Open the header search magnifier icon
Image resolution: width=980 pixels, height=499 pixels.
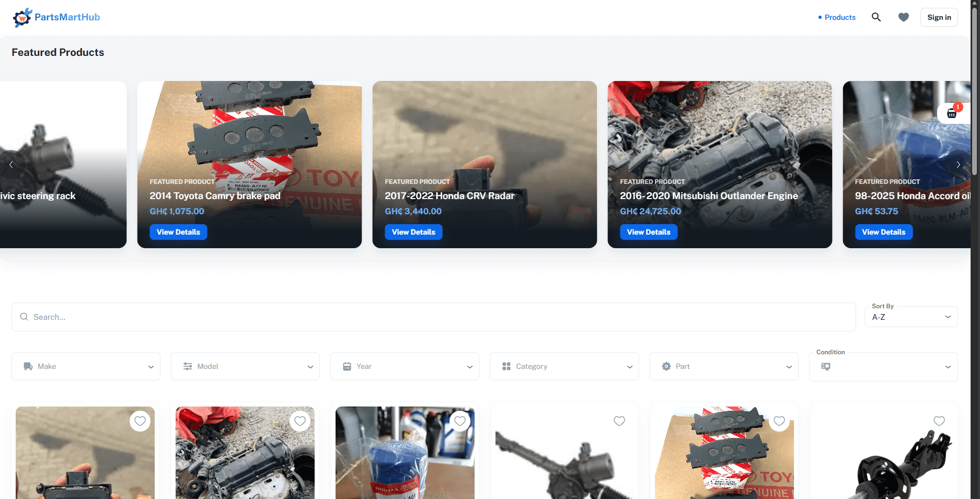pos(877,17)
